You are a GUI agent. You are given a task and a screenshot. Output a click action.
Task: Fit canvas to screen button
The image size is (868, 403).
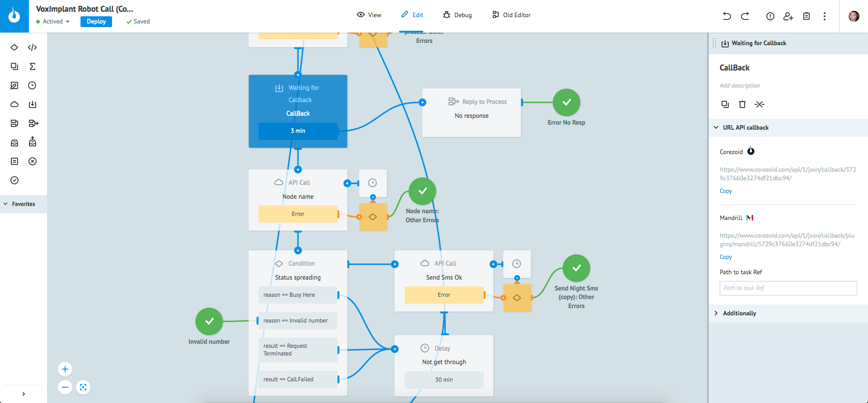tap(83, 387)
